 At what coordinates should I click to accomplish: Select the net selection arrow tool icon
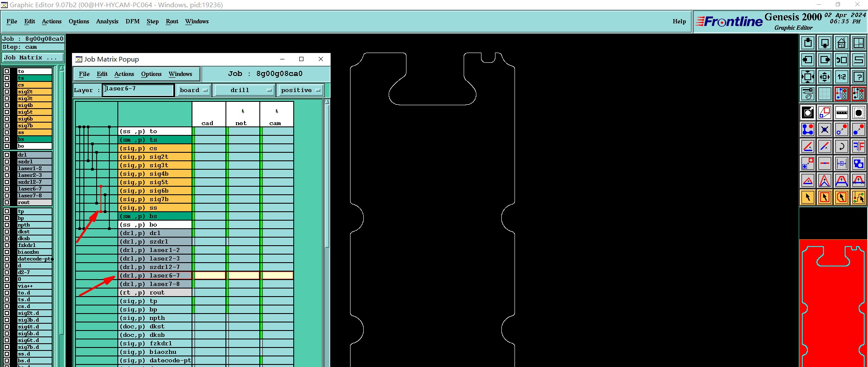point(859,197)
